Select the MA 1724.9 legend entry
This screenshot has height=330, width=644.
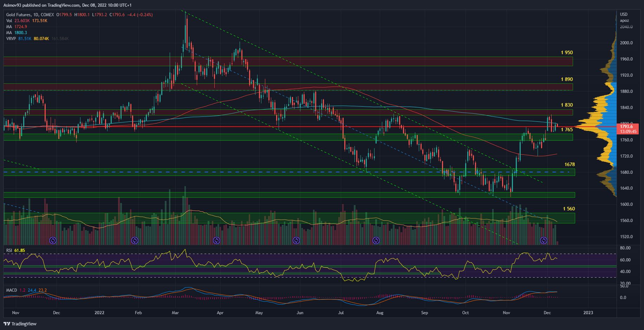pos(17,27)
